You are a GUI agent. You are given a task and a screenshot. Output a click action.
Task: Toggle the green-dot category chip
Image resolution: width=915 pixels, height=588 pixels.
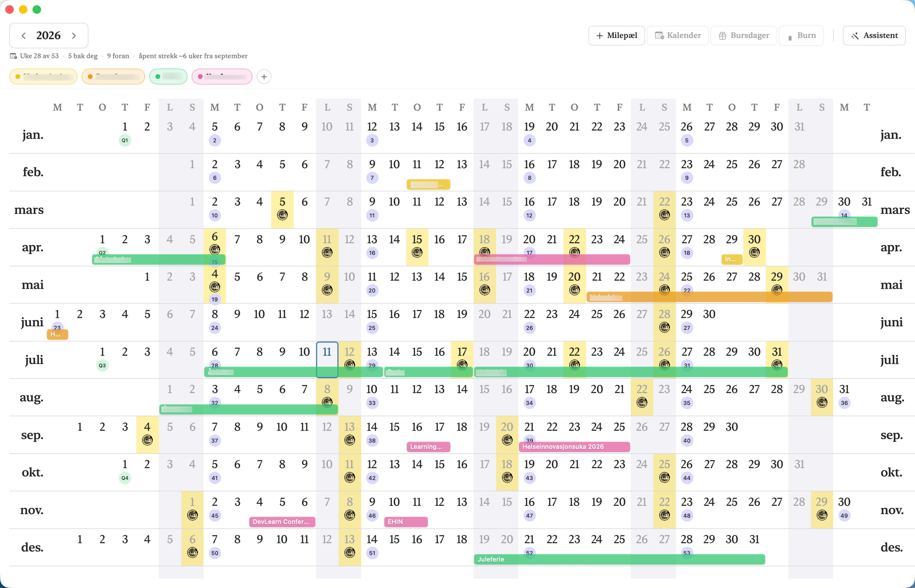tap(168, 76)
